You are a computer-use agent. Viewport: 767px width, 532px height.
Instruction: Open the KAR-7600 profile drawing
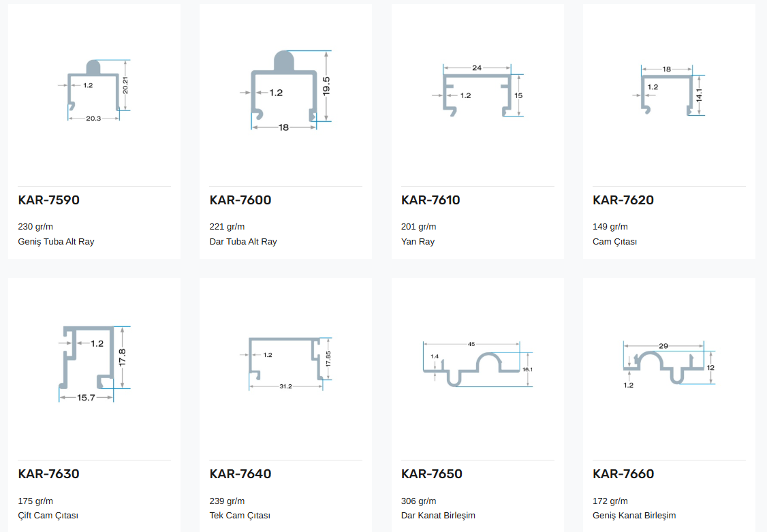click(x=285, y=91)
